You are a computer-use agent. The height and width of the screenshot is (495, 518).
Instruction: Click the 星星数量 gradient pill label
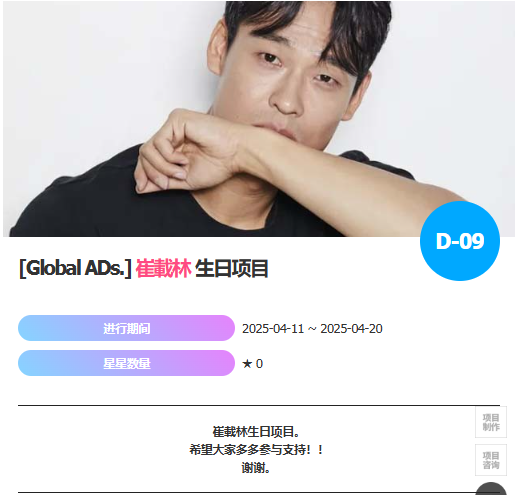(126, 363)
